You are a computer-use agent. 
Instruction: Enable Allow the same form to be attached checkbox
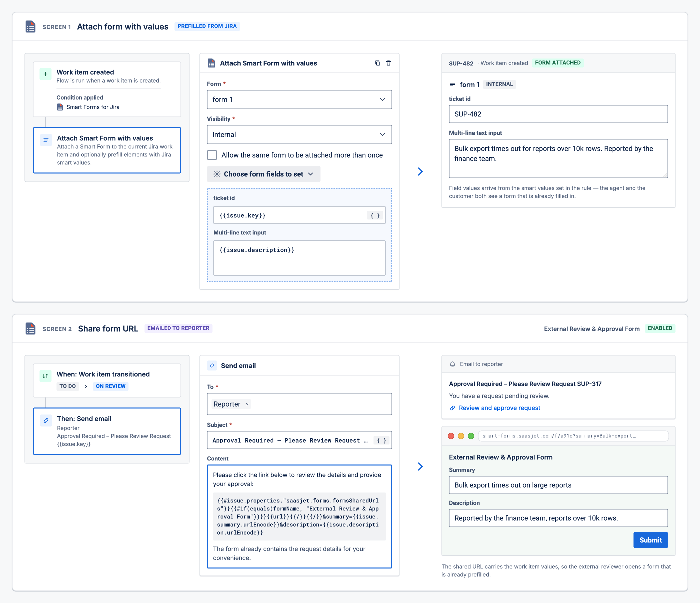point(212,155)
